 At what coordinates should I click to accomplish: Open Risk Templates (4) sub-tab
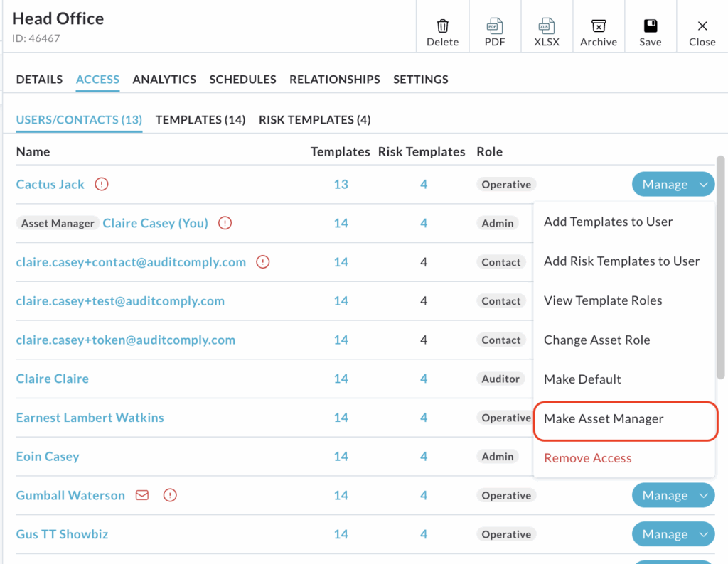(x=314, y=120)
